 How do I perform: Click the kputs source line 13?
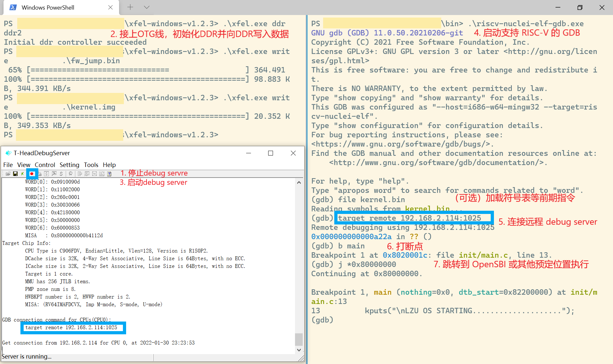443,311
